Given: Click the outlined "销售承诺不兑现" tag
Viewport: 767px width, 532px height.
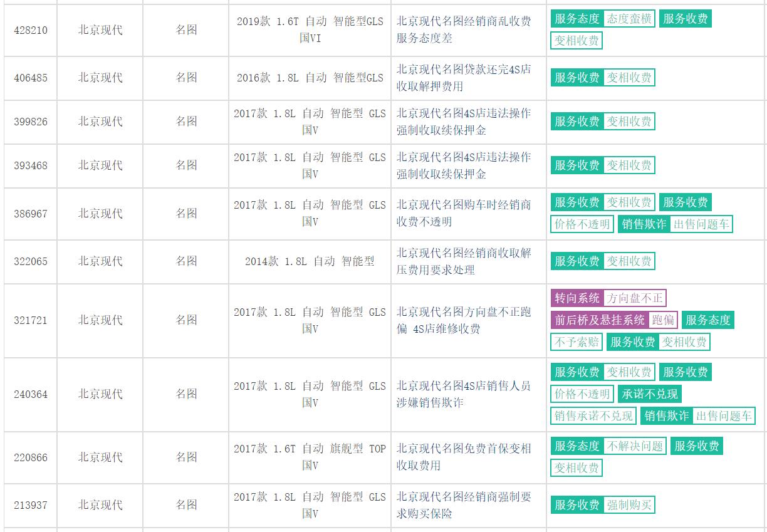Looking at the screenshot, I should (x=594, y=416).
